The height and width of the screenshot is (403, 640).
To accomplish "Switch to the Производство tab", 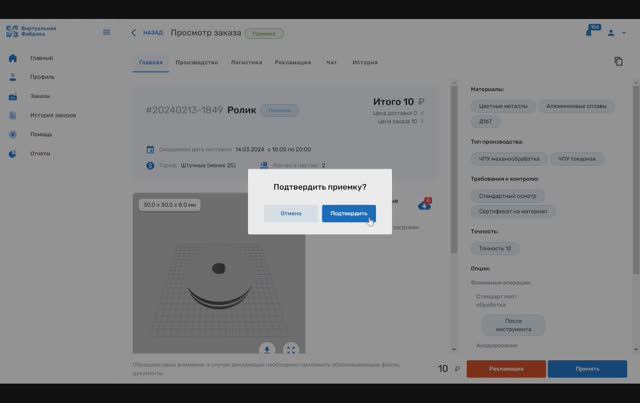I will [197, 62].
